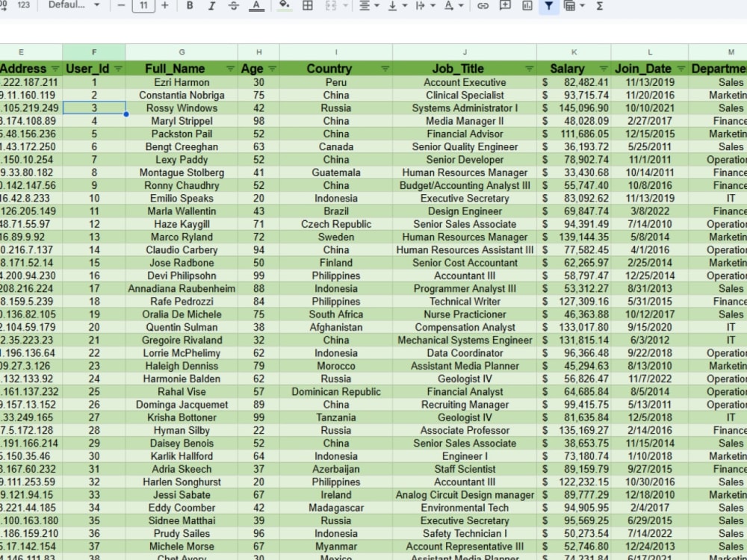This screenshot has height=560, width=747.
Task: Select column I header
Action: click(336, 52)
